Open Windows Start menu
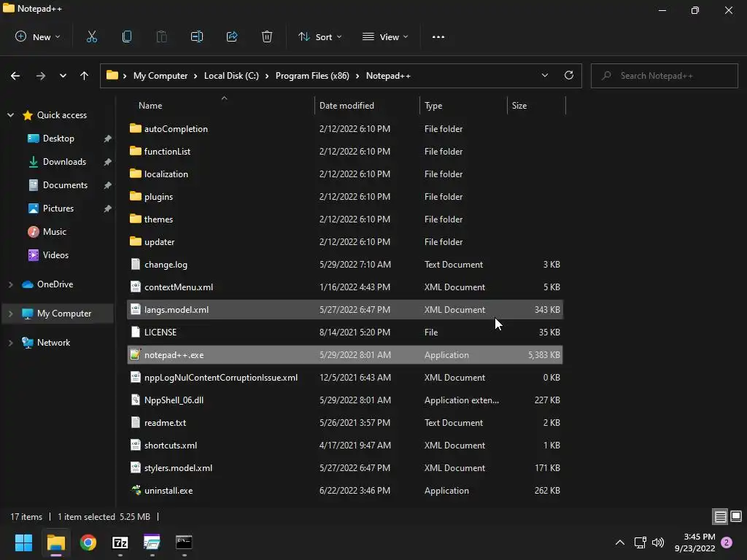Image resolution: width=747 pixels, height=560 pixels. 23,542
